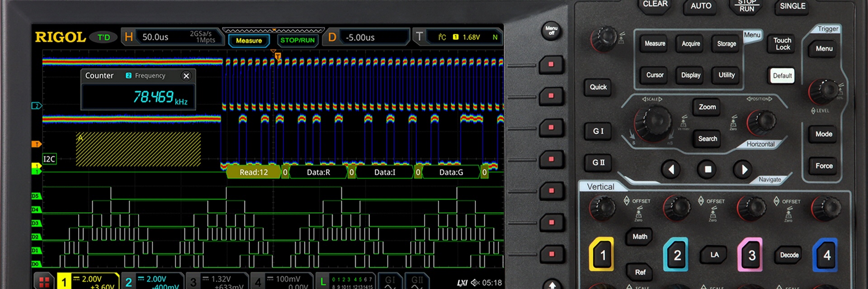Close the Counter popup window
The width and height of the screenshot is (868, 289).
point(186,76)
